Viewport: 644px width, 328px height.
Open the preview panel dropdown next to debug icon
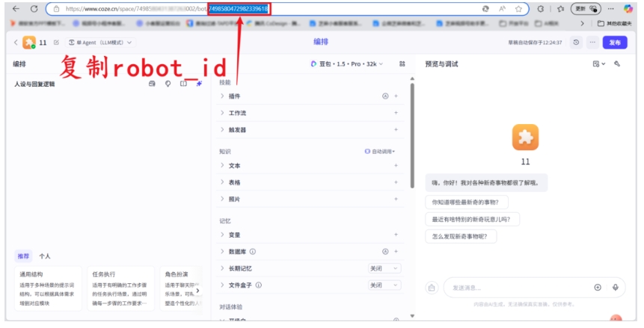tap(599, 64)
